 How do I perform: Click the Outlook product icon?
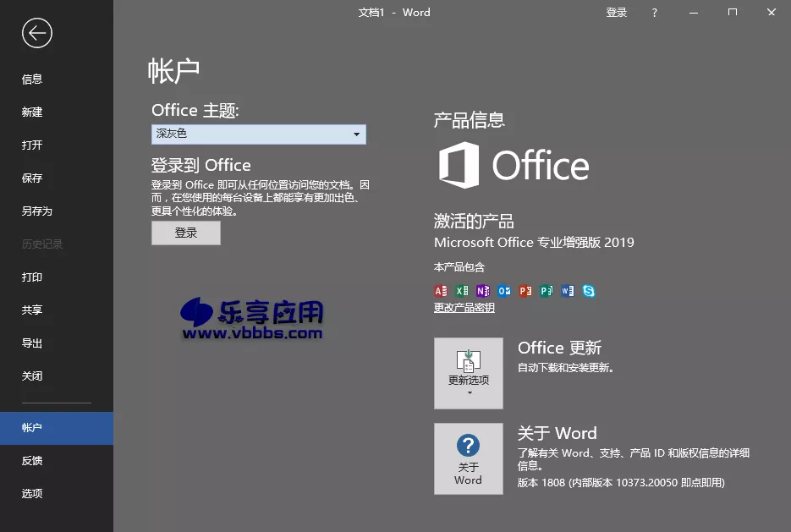(504, 290)
